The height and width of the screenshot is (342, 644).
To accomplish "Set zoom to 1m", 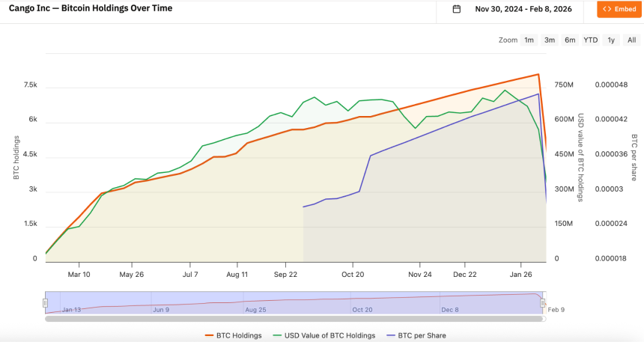I will [529, 40].
